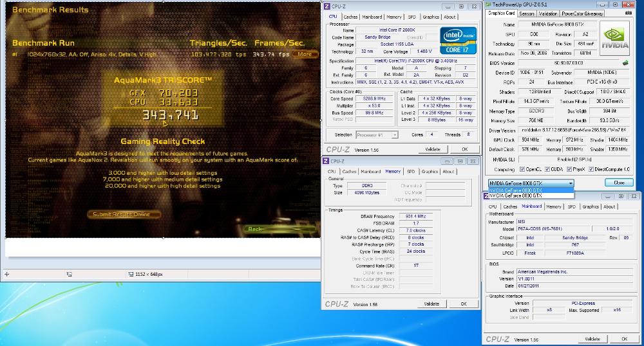Click the Close button in GPU-Z
This screenshot has width=644, height=346.
[619, 183]
